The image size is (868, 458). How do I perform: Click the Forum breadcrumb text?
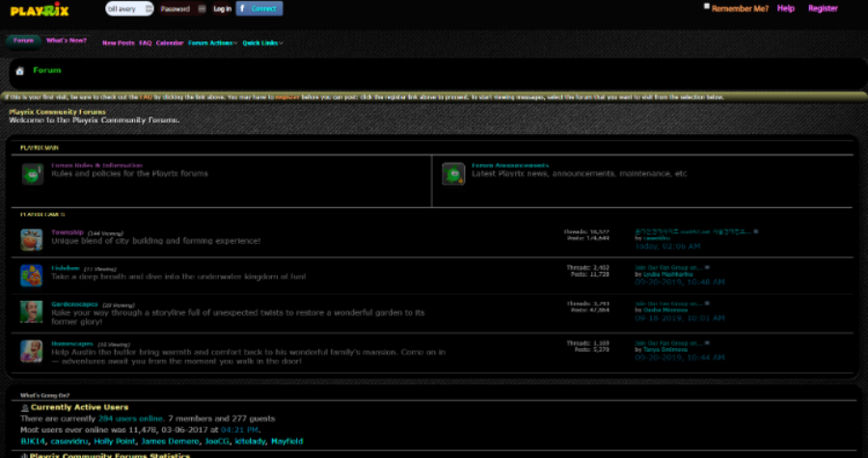(47, 70)
